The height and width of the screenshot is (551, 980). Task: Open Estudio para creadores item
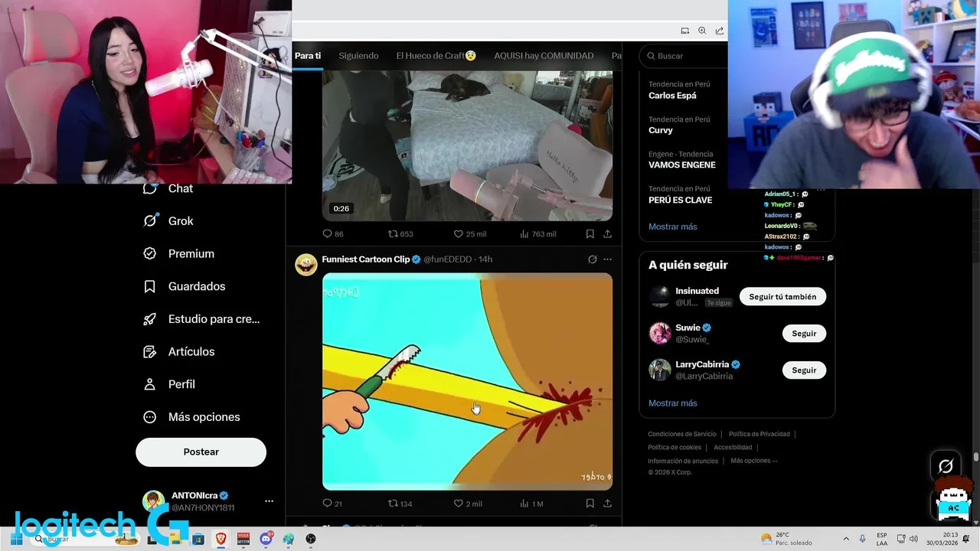click(201, 319)
